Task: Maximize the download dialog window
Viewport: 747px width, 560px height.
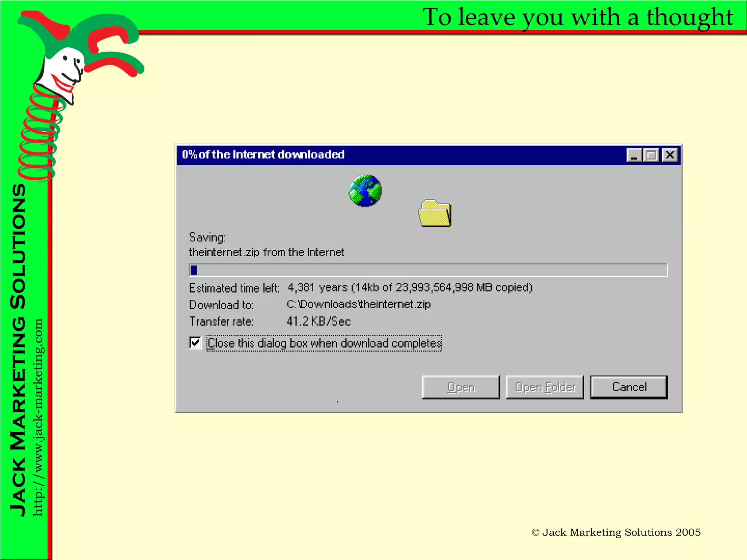Action: [x=651, y=155]
